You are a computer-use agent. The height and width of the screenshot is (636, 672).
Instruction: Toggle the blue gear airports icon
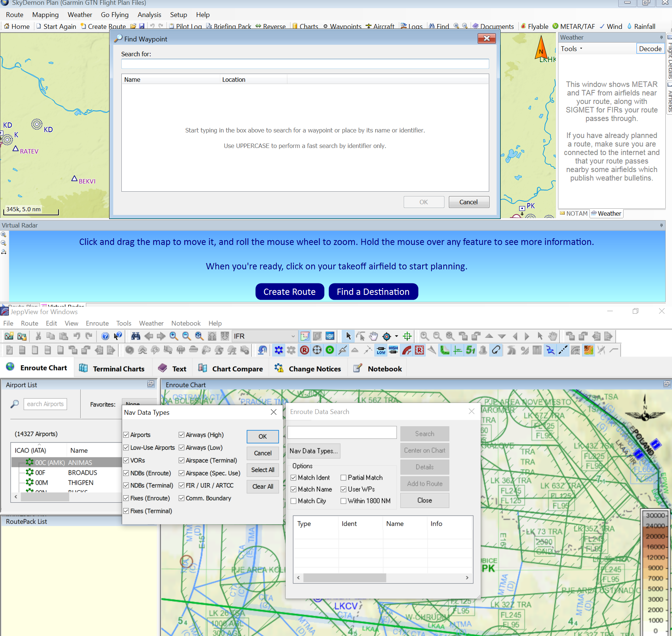point(279,350)
